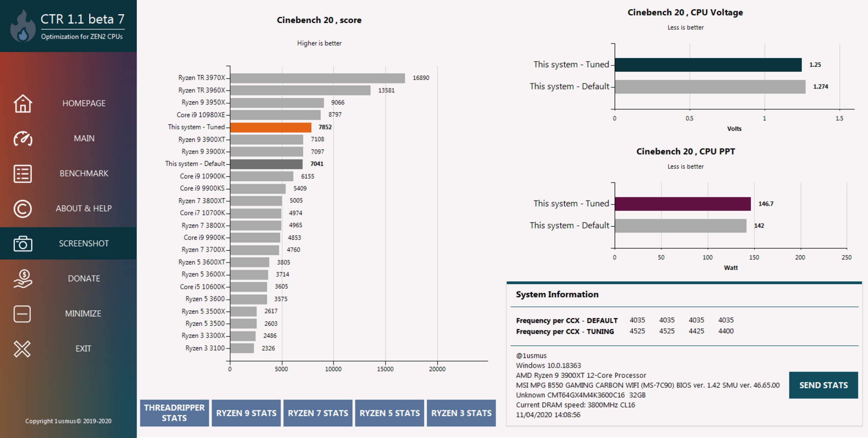Click the copyright About icon
The width and height of the screenshot is (868, 438).
point(23,209)
